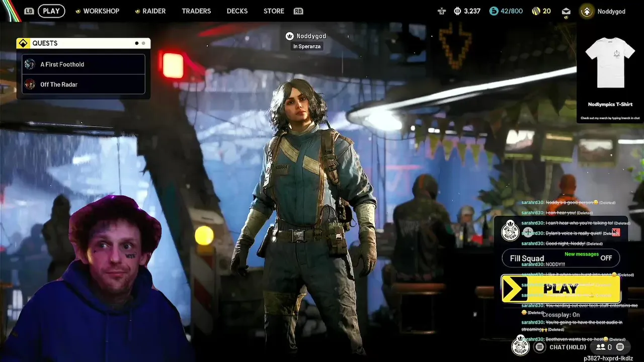644x362 pixels.
Task: Select the PLAY tab in top navigation
Action: pos(51,11)
